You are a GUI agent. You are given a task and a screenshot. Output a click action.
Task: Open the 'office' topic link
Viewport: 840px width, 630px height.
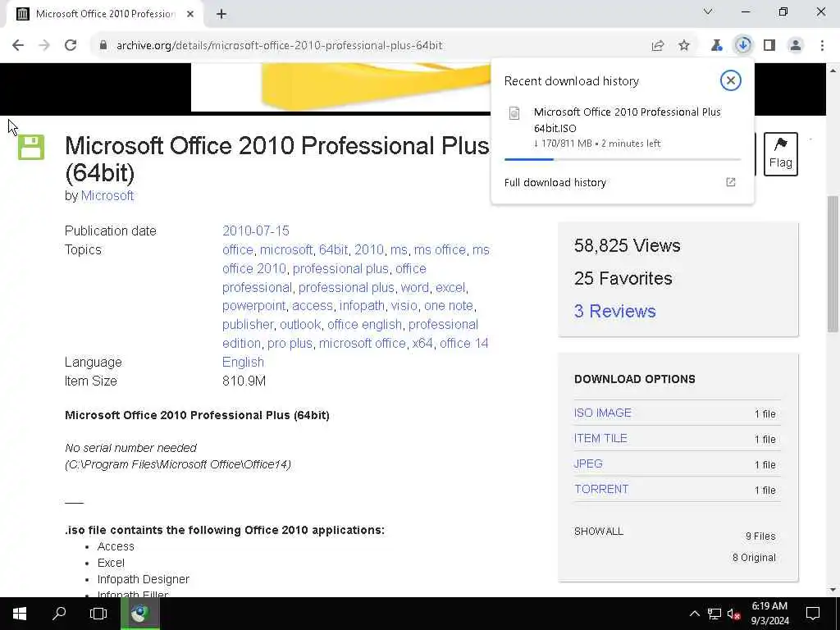click(237, 249)
